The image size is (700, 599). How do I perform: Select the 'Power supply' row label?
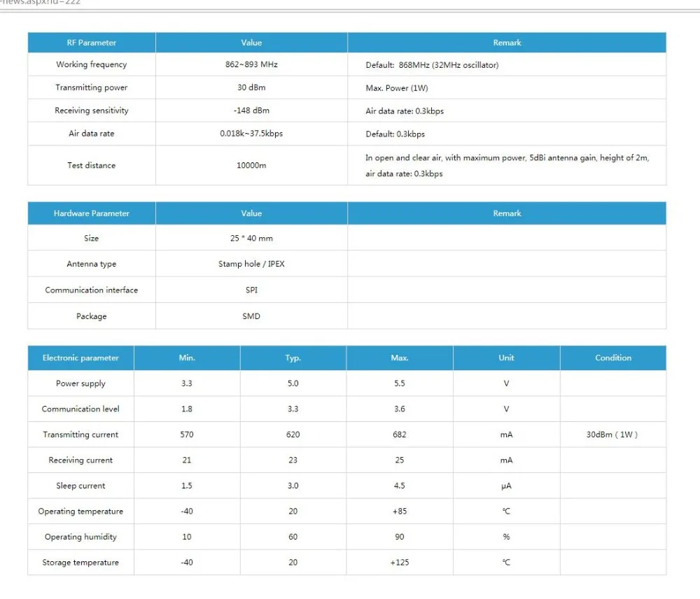pyautogui.click(x=80, y=383)
